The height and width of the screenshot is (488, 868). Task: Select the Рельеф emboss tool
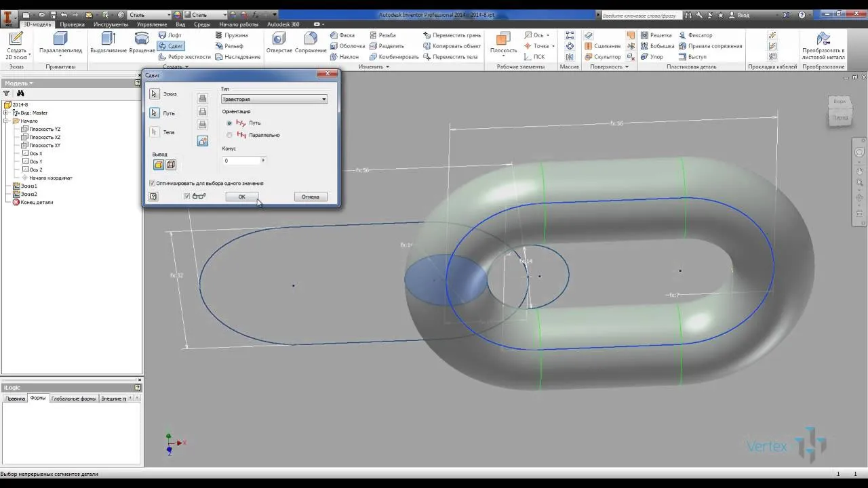point(229,46)
